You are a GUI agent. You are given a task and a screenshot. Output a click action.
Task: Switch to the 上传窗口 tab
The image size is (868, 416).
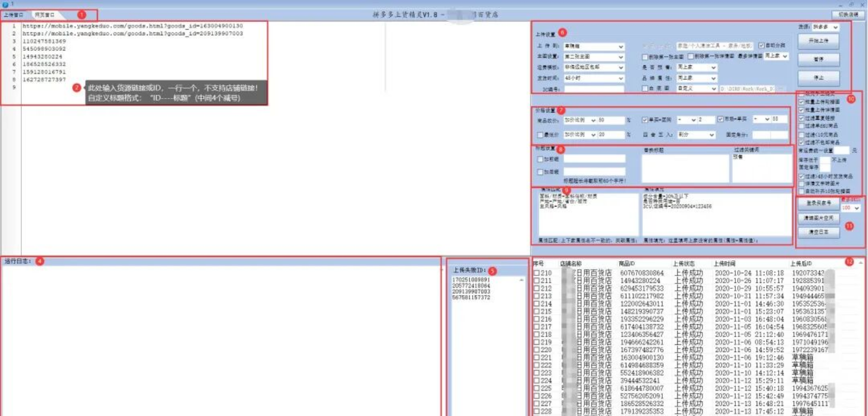[14, 15]
